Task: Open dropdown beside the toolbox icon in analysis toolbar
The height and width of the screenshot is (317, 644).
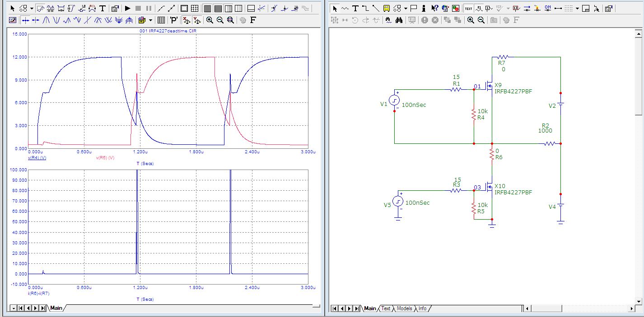Action: (x=150, y=20)
